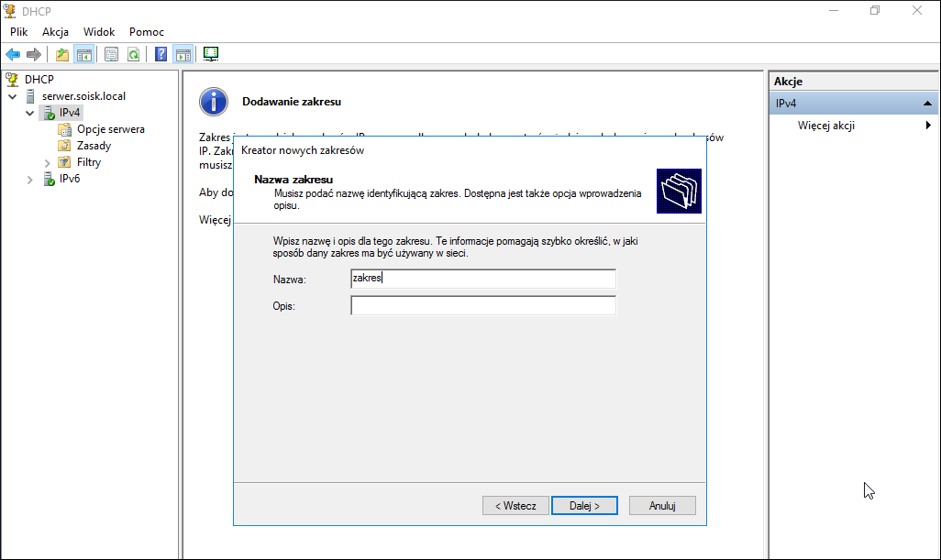Viewport: 941px width, 560px height.
Task: Click the Dodawanie zakresu heading
Action: (292, 102)
